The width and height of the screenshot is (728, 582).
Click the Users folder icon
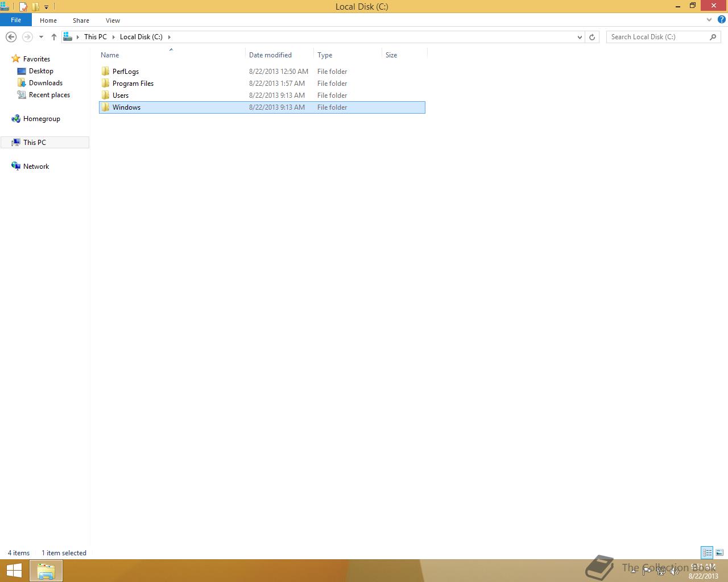[x=105, y=95]
